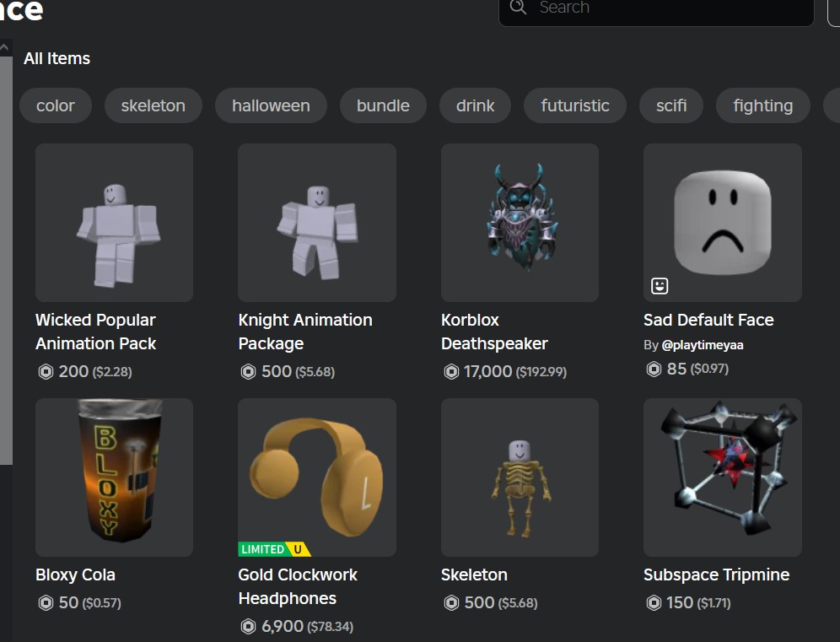840x642 pixels.
Task: Filter by the scifi tag
Action: (x=671, y=105)
